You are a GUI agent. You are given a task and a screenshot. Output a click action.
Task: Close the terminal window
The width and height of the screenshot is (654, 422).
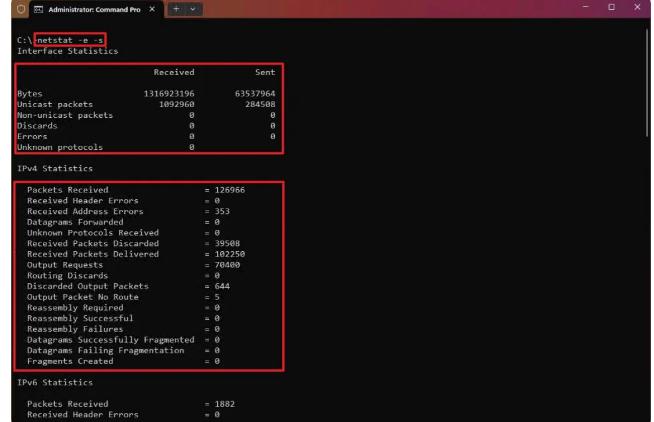(638, 10)
